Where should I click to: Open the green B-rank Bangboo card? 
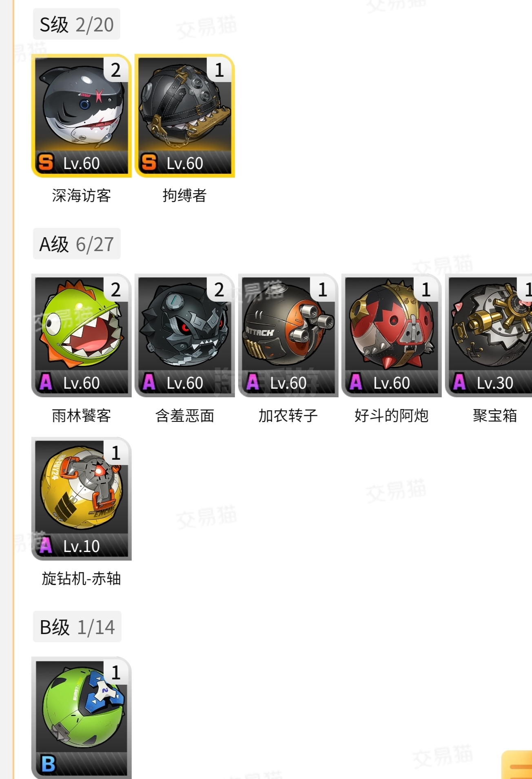click(82, 718)
